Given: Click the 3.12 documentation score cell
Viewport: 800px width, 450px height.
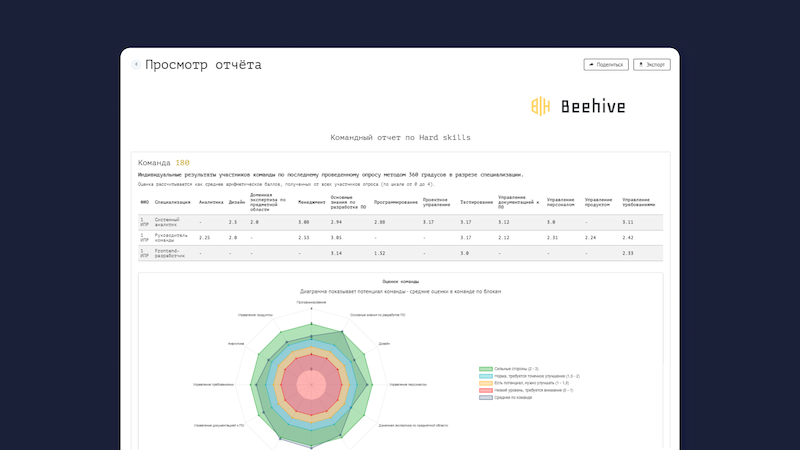Looking at the screenshot, I should pyautogui.click(x=504, y=222).
